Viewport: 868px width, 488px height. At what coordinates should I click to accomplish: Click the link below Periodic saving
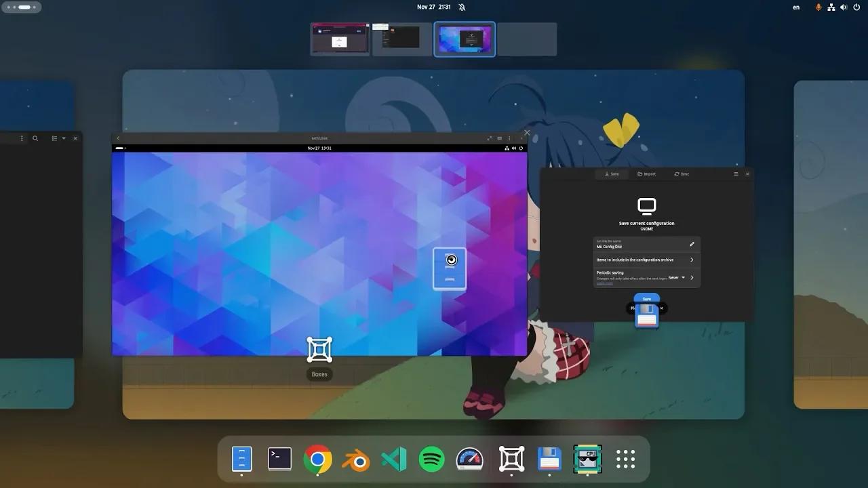pyautogui.click(x=604, y=283)
